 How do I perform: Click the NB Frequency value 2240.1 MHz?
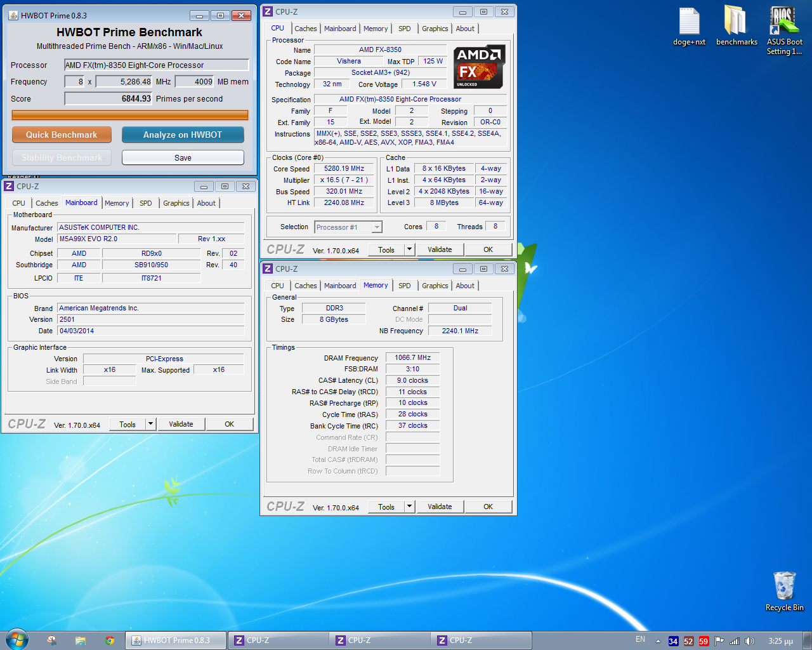(460, 331)
